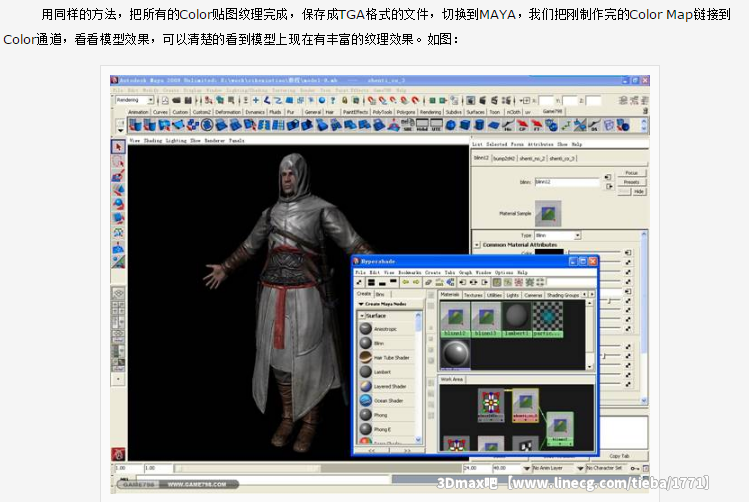Open the PaintEffects shelf tab
This screenshot has width=749, height=502.
(355, 112)
